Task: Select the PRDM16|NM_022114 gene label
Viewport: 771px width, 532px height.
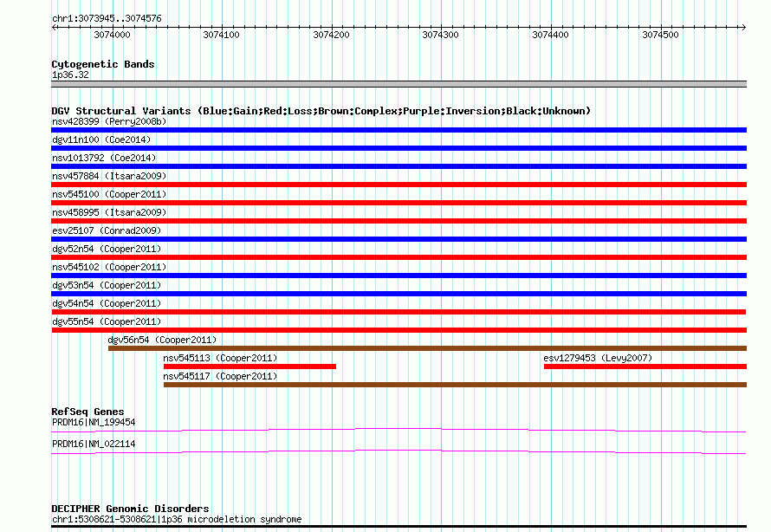Action: tap(94, 444)
